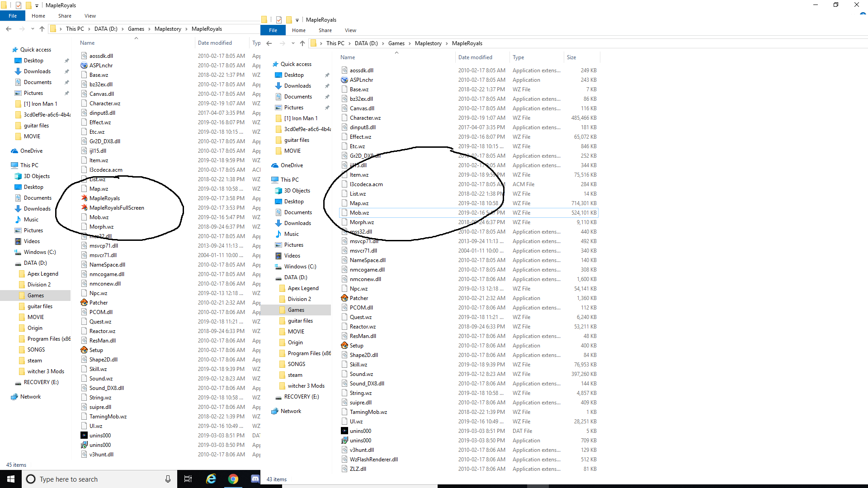Select Mob.wz file in the right window
The height and width of the screenshot is (488, 868).
tap(359, 212)
